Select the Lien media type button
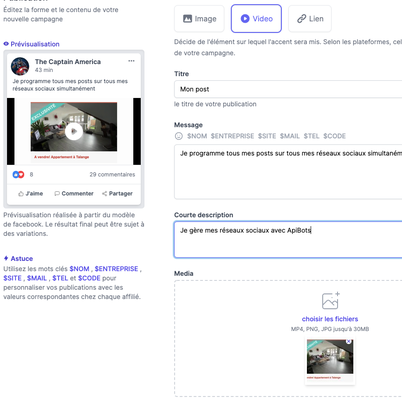This screenshot has width=402, height=402. tap(310, 19)
